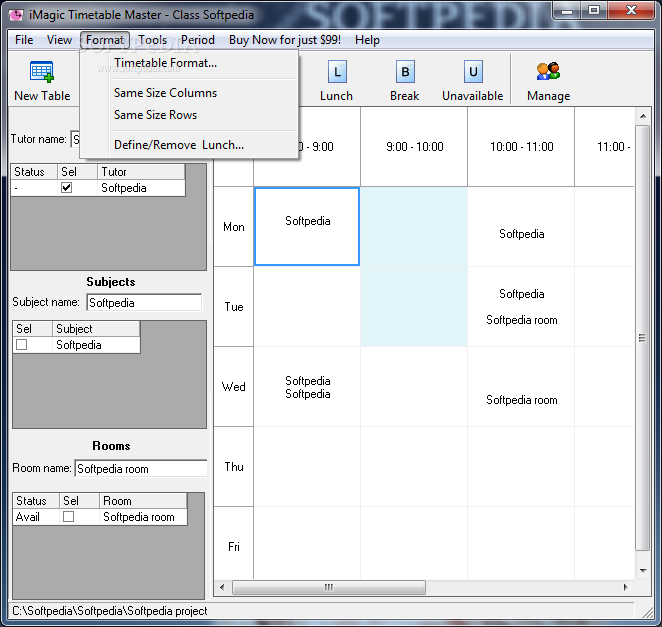This screenshot has width=662, height=627.
Task: Check the Softpedia room checkbox
Action: coord(68,516)
